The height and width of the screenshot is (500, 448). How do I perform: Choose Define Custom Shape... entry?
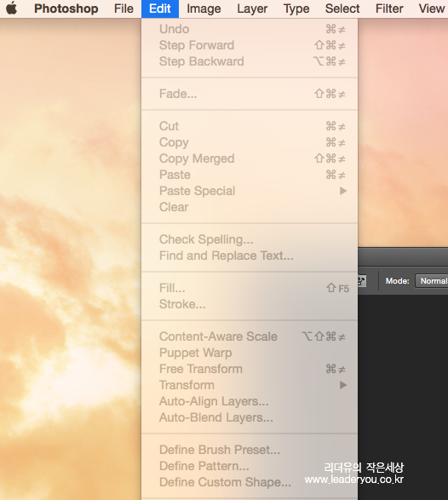click(x=250, y=482)
